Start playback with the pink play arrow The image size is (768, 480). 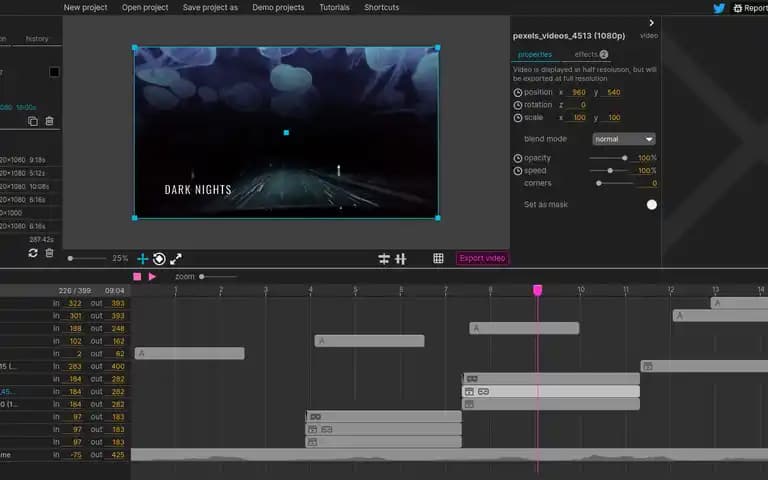[152, 277]
